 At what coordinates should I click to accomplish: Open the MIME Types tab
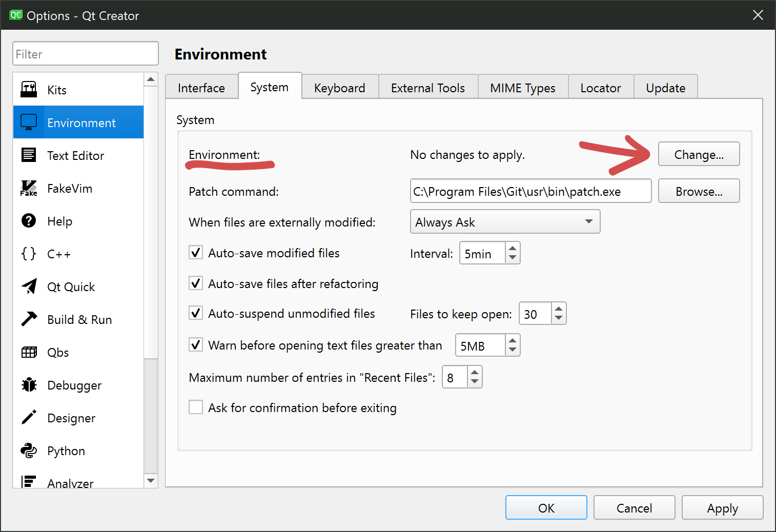(x=522, y=88)
